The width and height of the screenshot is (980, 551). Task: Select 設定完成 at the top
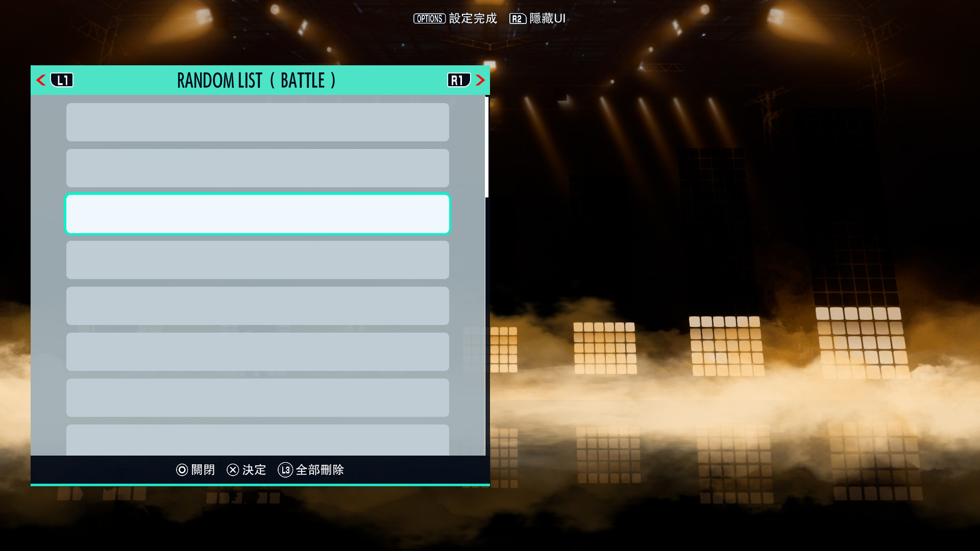473,19
